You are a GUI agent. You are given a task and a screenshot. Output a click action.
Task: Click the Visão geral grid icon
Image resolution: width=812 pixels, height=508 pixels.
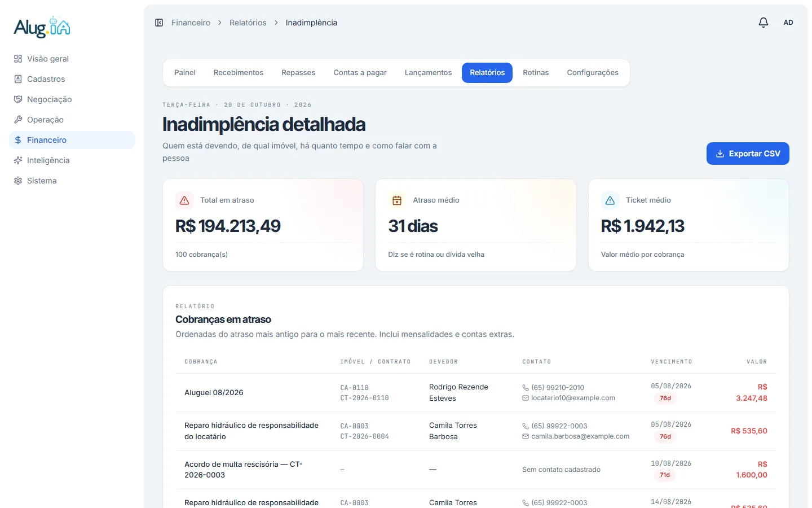[x=18, y=59]
